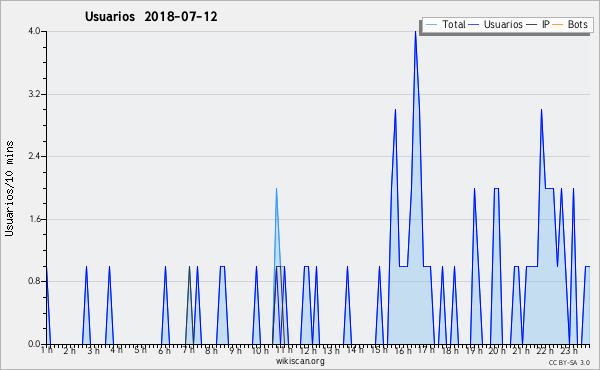
Task: Click the '5 h' x-axis label
Action: [140, 350]
